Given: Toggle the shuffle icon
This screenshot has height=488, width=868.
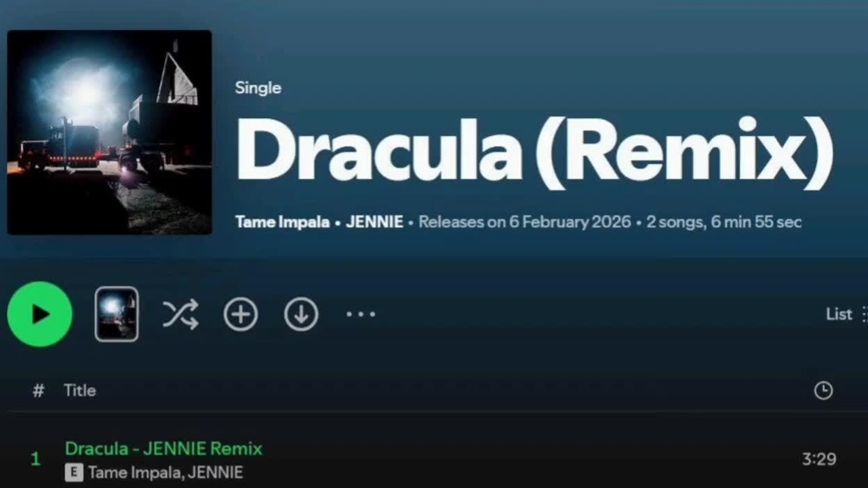Looking at the screenshot, I should (x=180, y=314).
